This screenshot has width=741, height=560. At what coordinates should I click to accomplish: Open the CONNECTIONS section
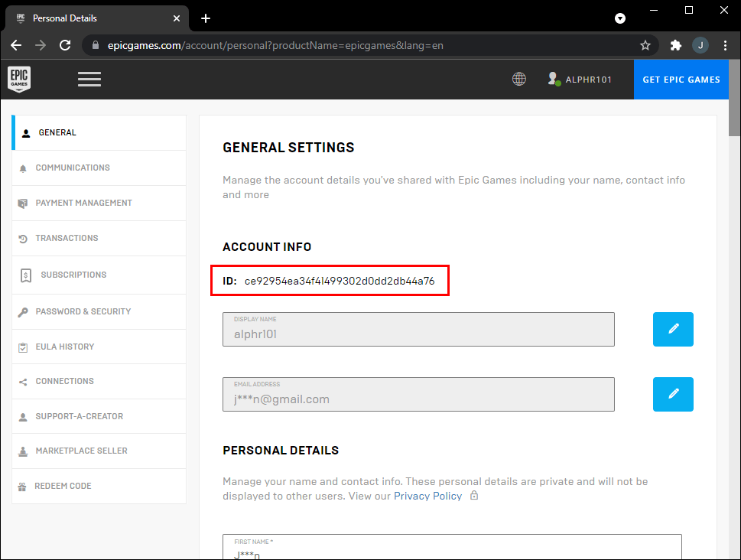pyautogui.click(x=99, y=381)
